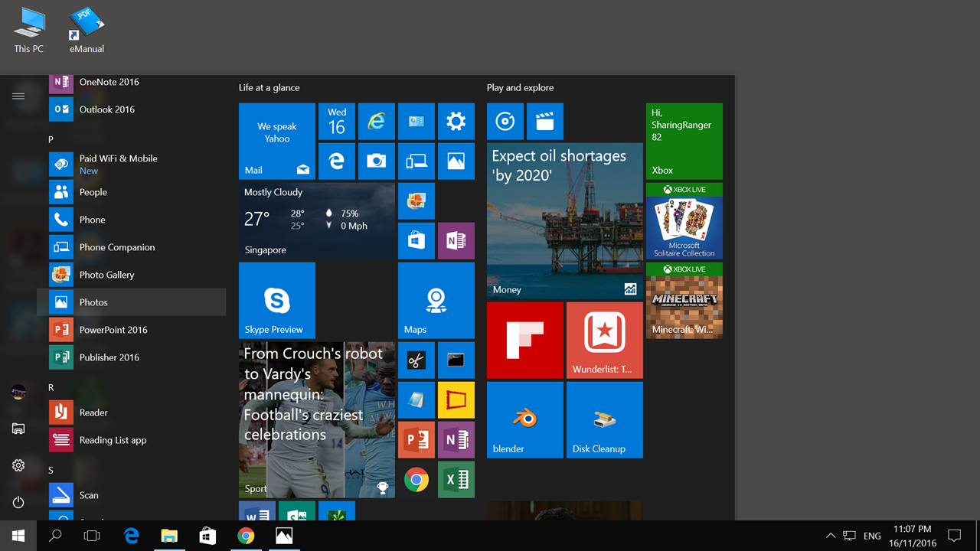Viewport: 980px width, 551px height.
Task: Open File Explorer from the Start rail
Action: [18, 429]
